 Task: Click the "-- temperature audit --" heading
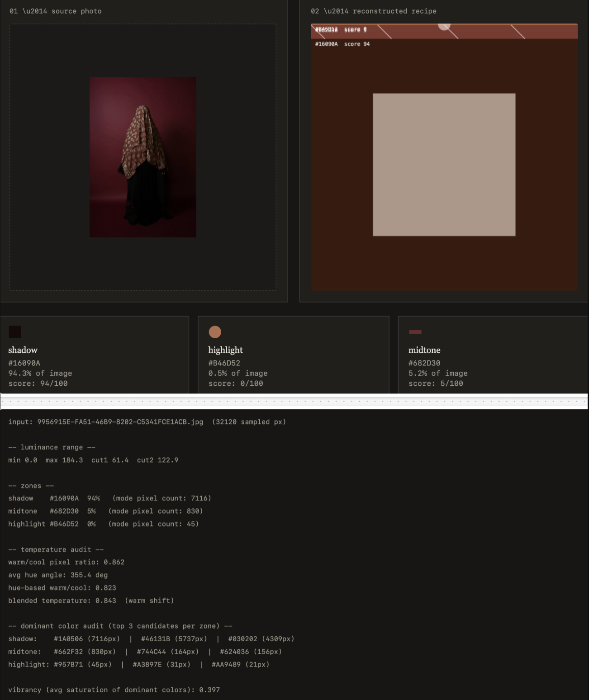click(56, 549)
